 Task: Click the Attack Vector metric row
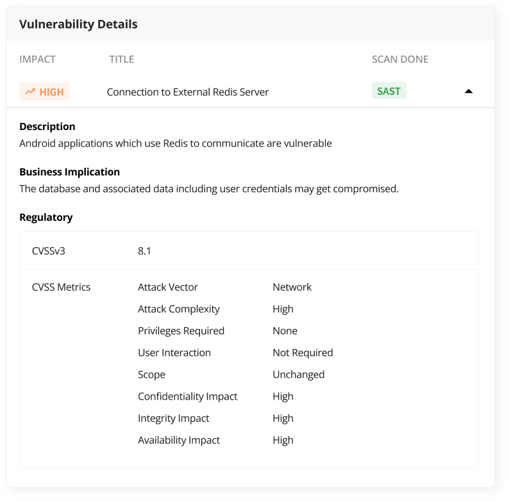pyautogui.click(x=225, y=287)
